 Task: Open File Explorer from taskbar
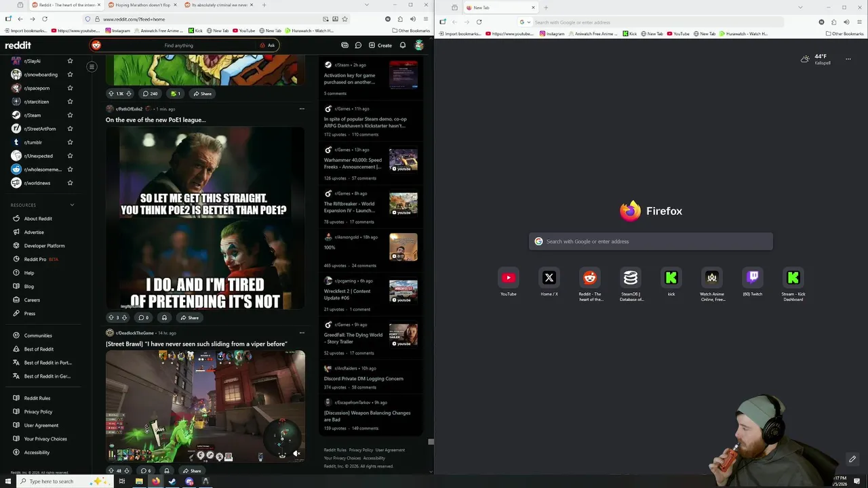tap(139, 481)
